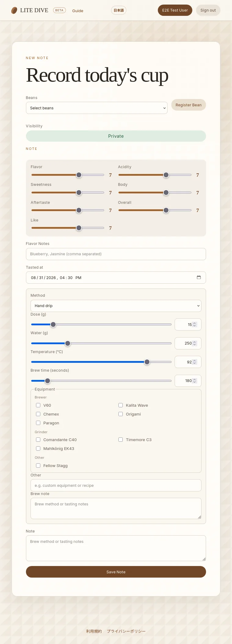Click the Dose value field showing 15
232x644 pixels.
tap(188, 324)
